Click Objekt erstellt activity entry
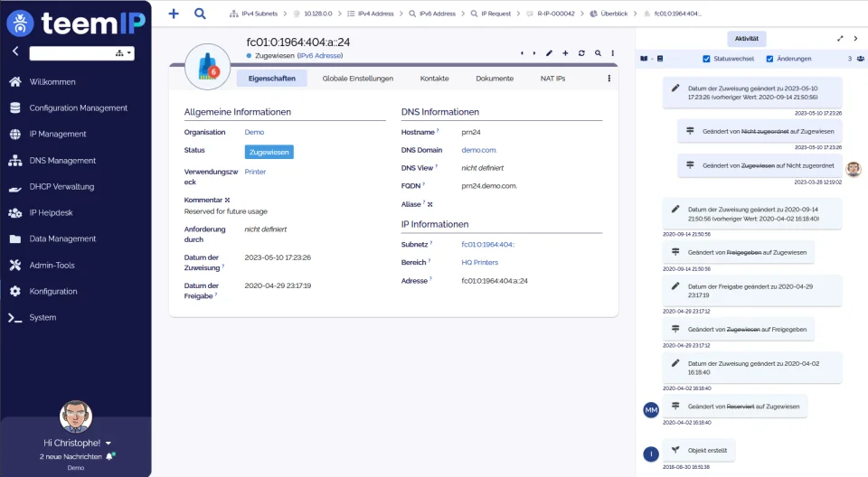The image size is (868, 477). click(x=700, y=451)
